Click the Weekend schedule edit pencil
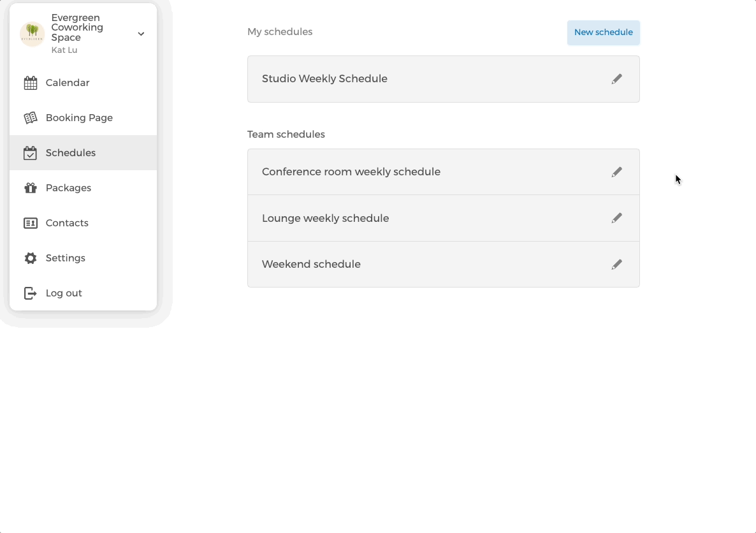The image size is (756, 533). click(616, 264)
